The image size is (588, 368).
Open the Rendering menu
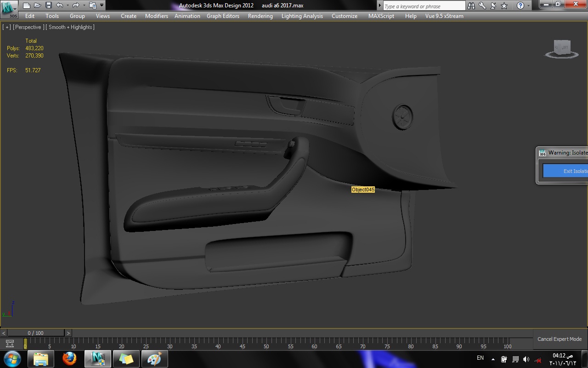coord(260,16)
